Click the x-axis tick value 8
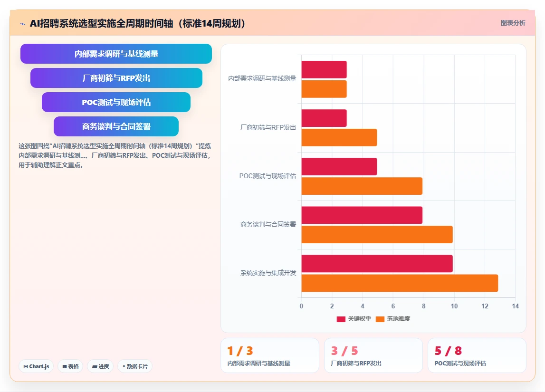 click(x=423, y=306)
